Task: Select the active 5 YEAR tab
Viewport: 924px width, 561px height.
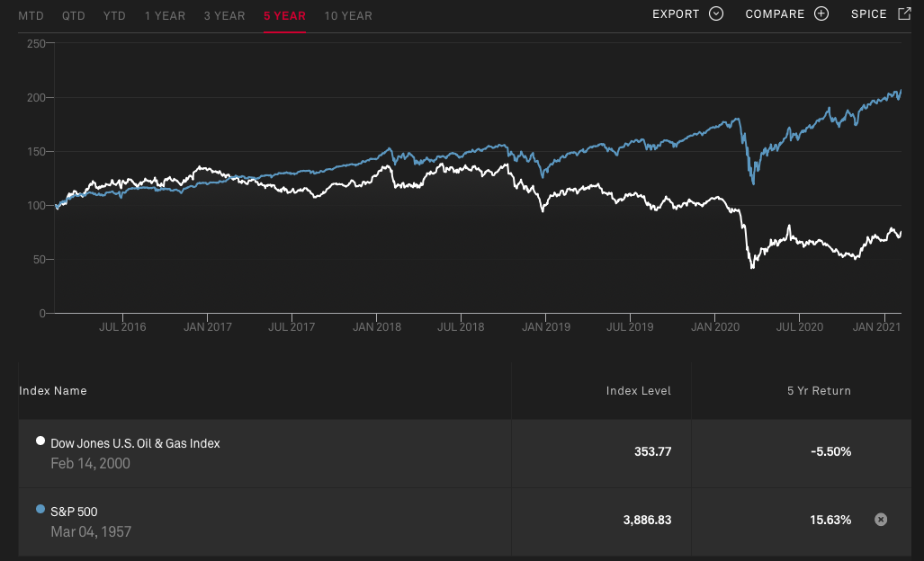Action: [x=284, y=16]
